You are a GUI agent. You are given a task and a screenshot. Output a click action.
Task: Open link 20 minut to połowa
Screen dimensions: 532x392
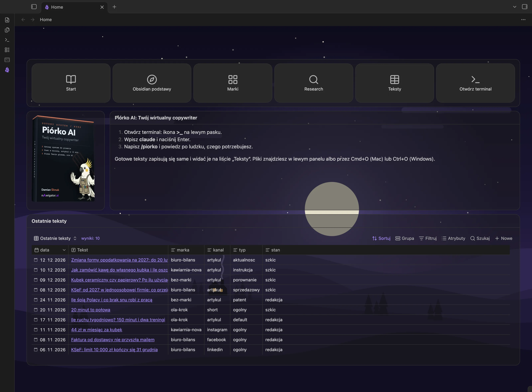[90, 310]
